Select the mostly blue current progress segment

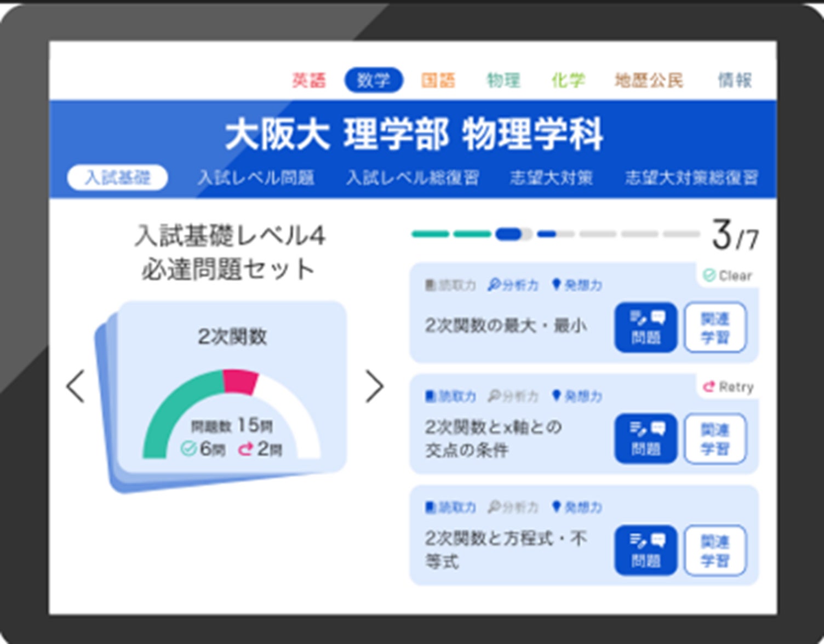(x=513, y=234)
